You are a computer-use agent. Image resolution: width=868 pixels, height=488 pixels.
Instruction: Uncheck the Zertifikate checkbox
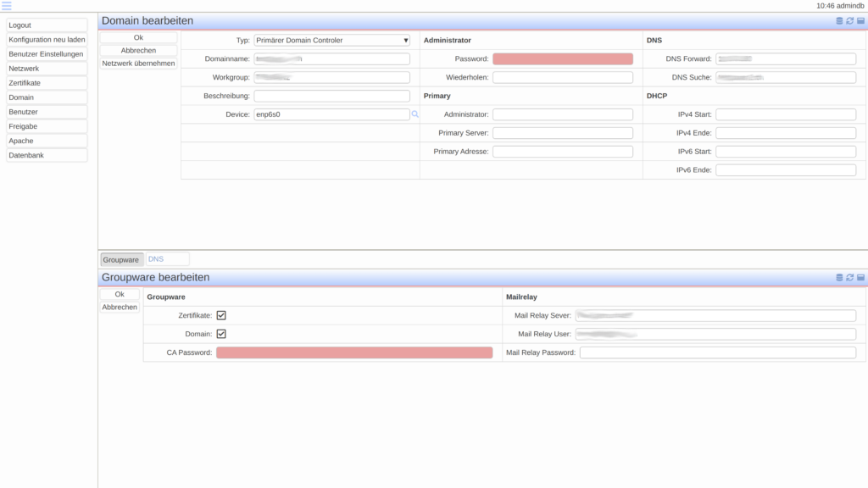pos(221,315)
